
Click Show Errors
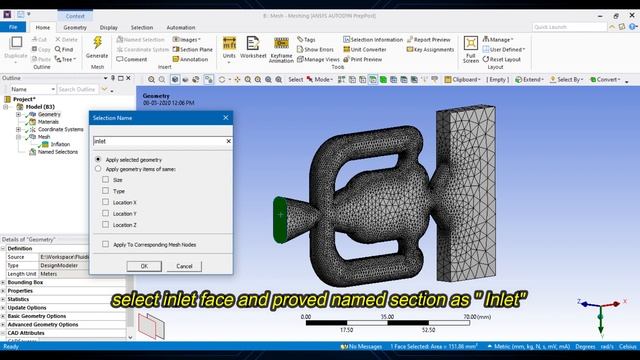pyautogui.click(x=315, y=49)
